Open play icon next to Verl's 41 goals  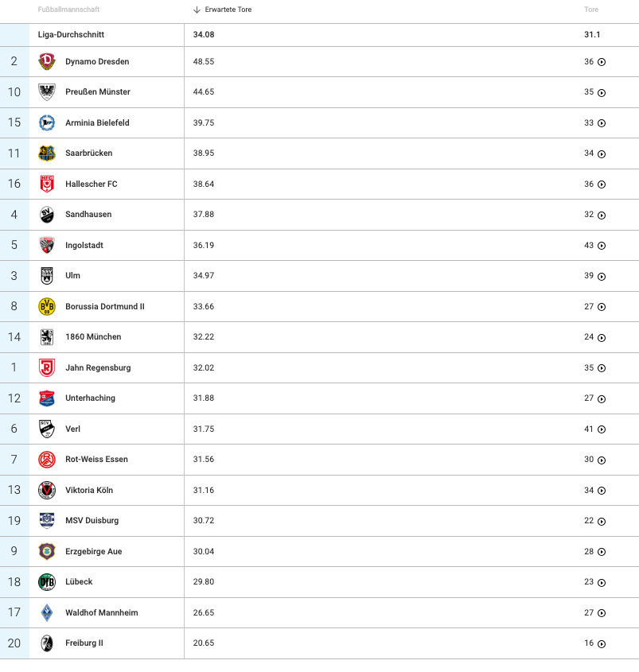tap(602, 429)
